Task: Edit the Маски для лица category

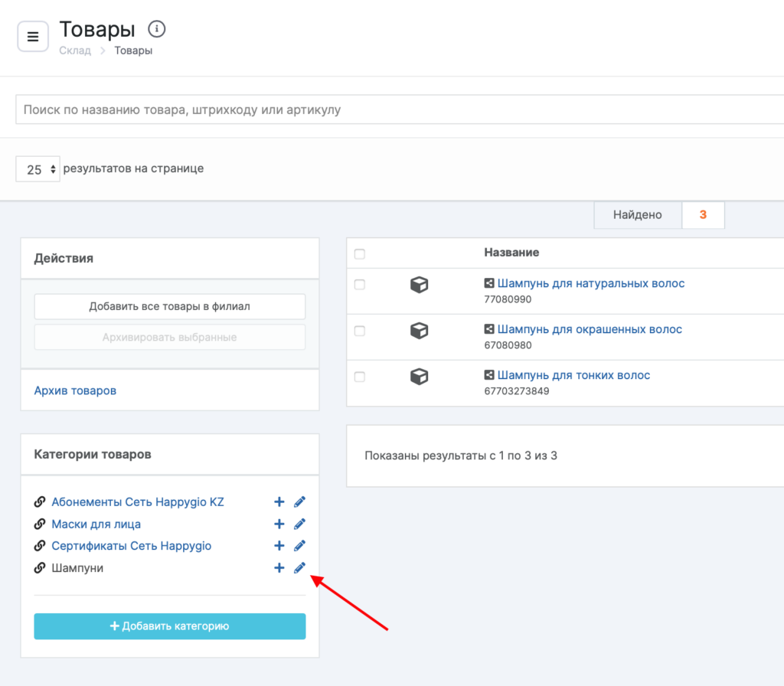Action: click(299, 524)
